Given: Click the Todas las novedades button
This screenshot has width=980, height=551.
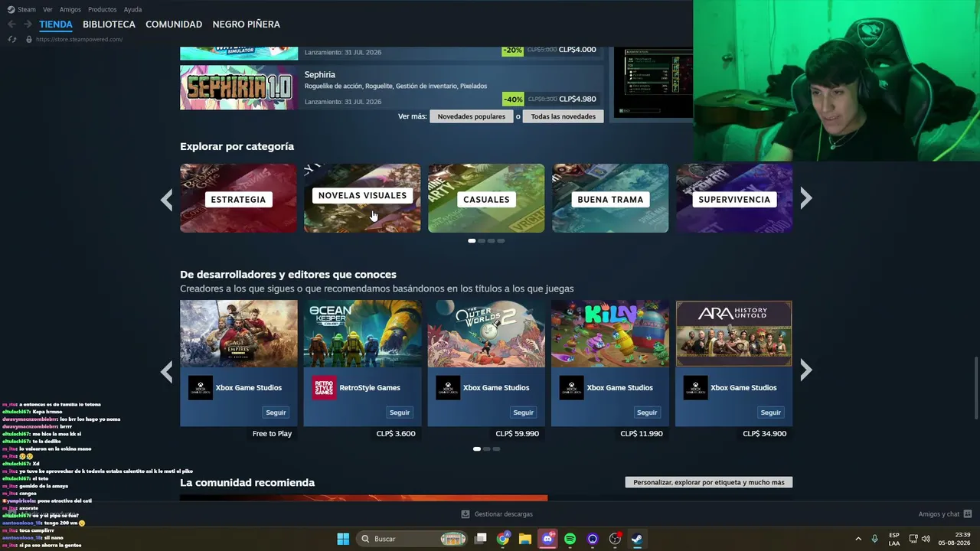Looking at the screenshot, I should click(563, 116).
